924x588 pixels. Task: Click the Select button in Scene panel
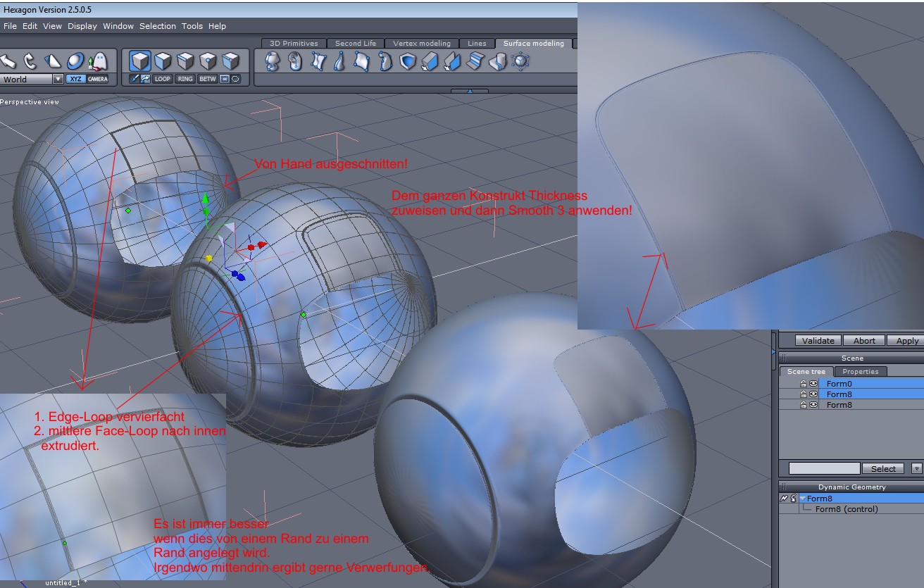pyautogui.click(x=883, y=468)
